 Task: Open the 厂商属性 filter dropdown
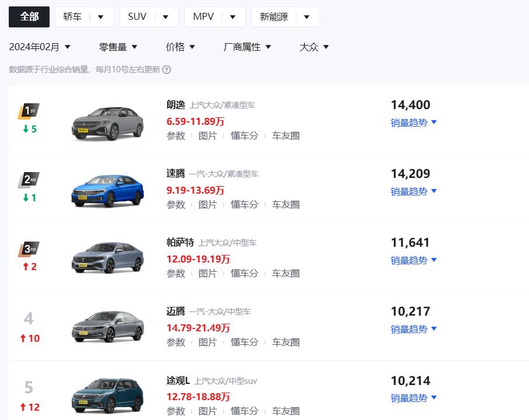247,47
